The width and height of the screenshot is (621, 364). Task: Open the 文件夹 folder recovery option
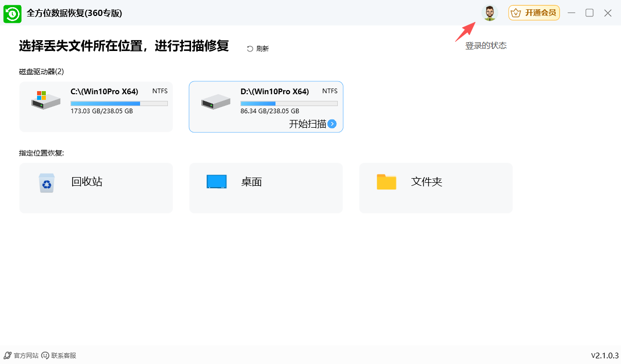point(436,187)
